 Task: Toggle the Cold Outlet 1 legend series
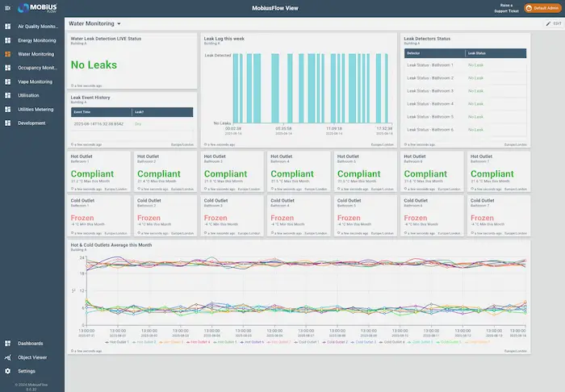point(307,342)
